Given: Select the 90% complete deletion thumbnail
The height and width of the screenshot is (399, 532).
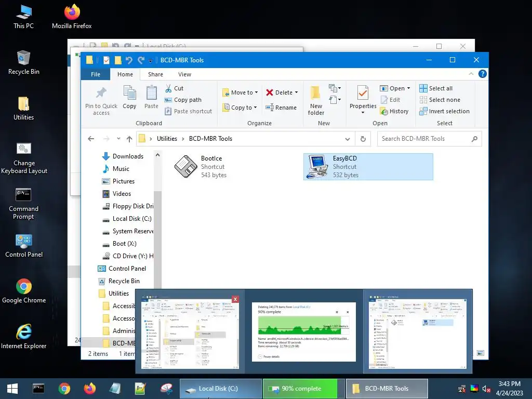Looking at the screenshot, I should [303, 331].
